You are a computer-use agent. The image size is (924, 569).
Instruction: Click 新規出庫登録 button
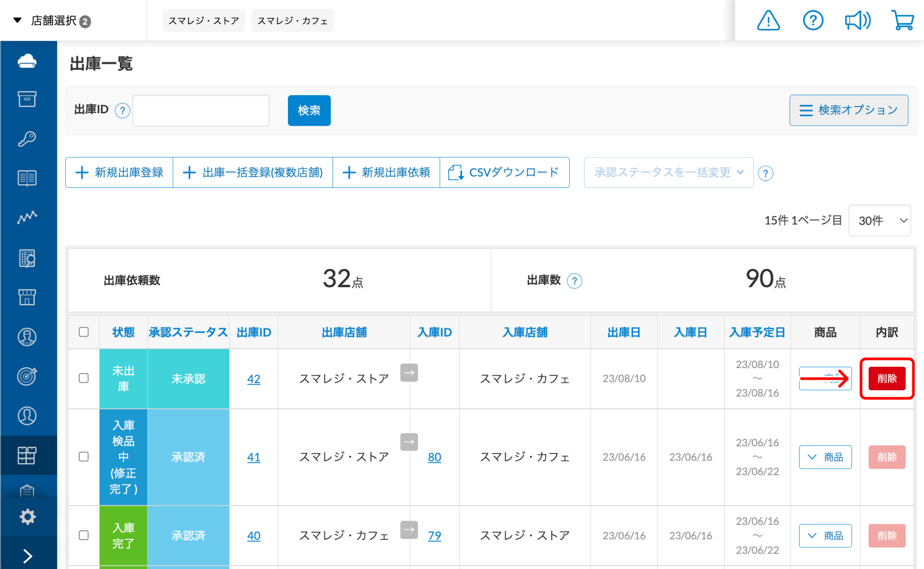click(119, 172)
